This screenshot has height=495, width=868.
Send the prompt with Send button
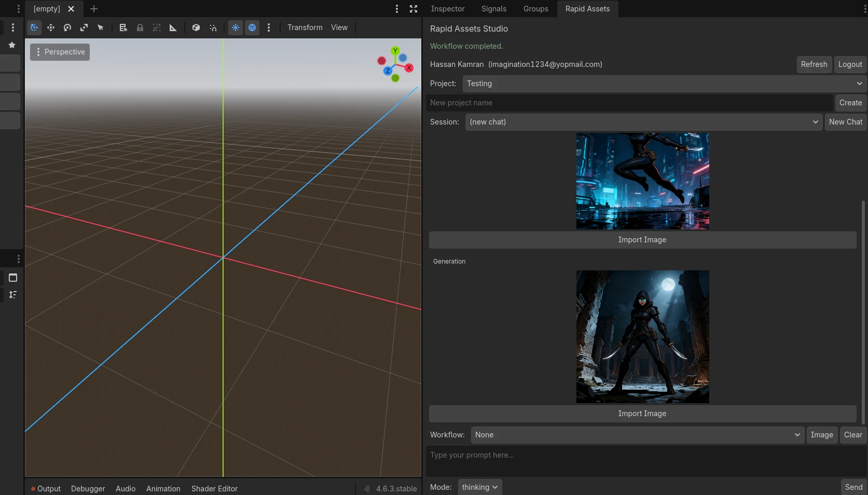853,487
